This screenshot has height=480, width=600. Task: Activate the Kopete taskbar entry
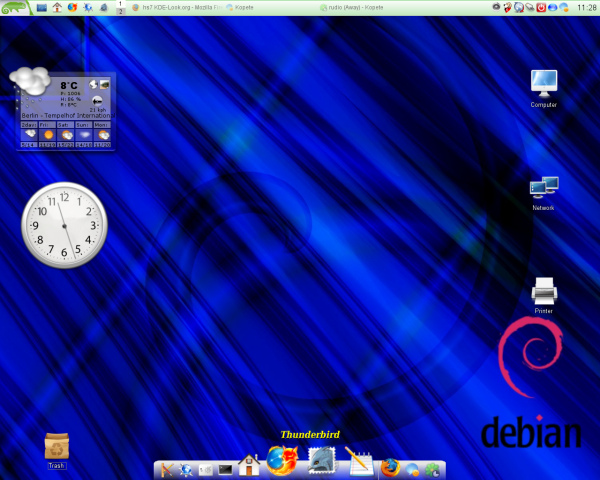tap(240, 7)
